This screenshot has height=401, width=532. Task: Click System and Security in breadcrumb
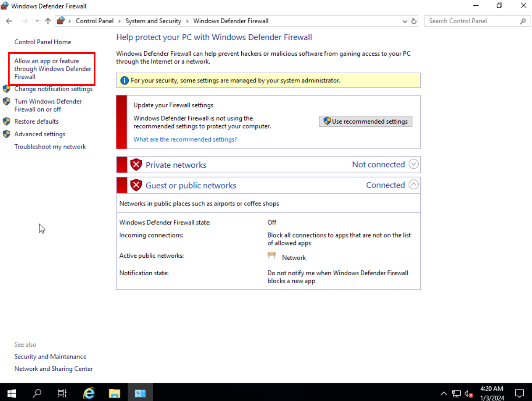[x=153, y=21]
